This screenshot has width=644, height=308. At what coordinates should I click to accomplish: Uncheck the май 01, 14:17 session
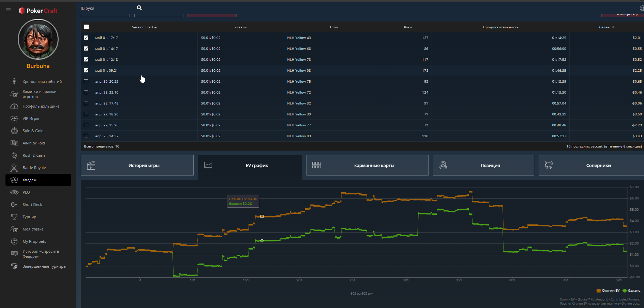point(86,48)
